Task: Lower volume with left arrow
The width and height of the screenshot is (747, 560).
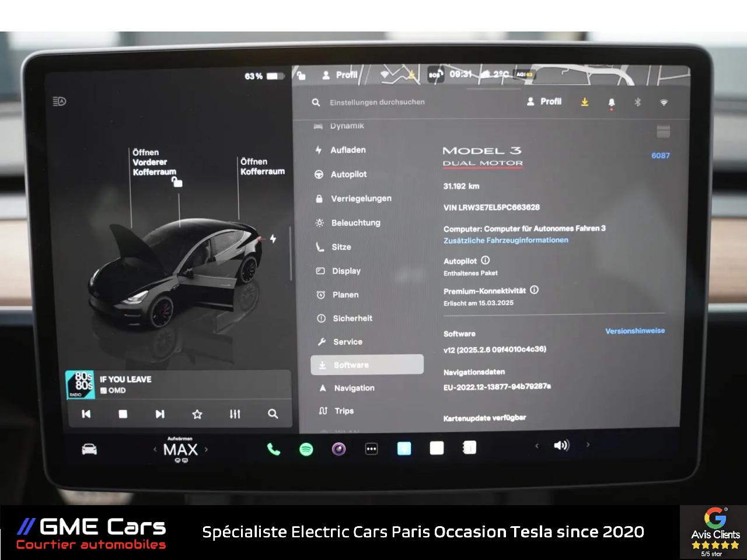Action: 537,446
